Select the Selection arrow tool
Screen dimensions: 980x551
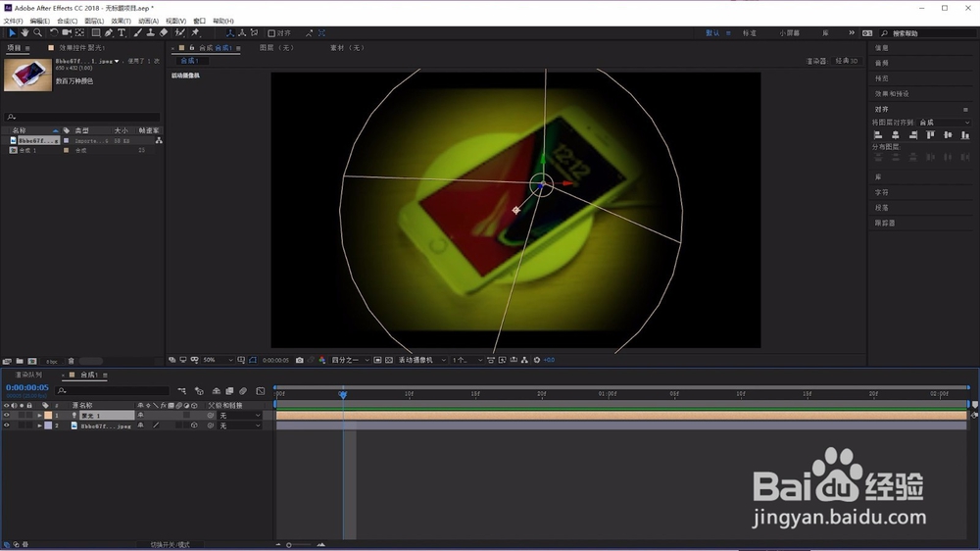12,32
